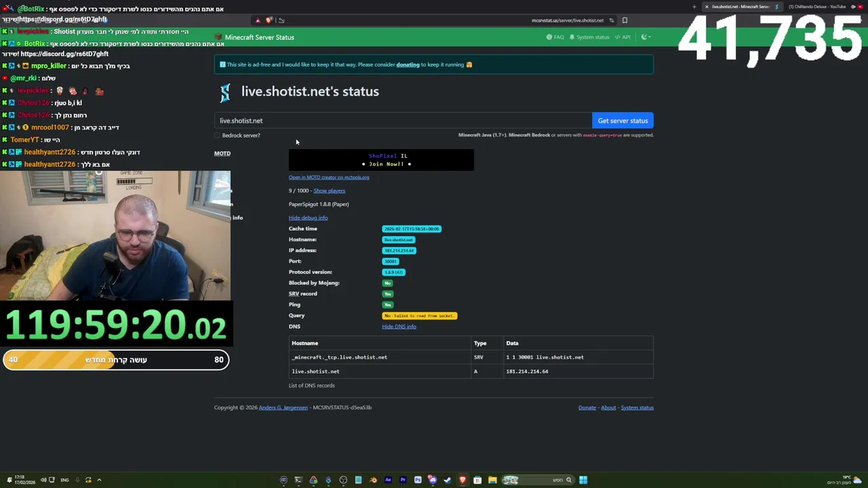Select the IP address badge 181.214.214.64
The image size is (868, 488).
[399, 250]
